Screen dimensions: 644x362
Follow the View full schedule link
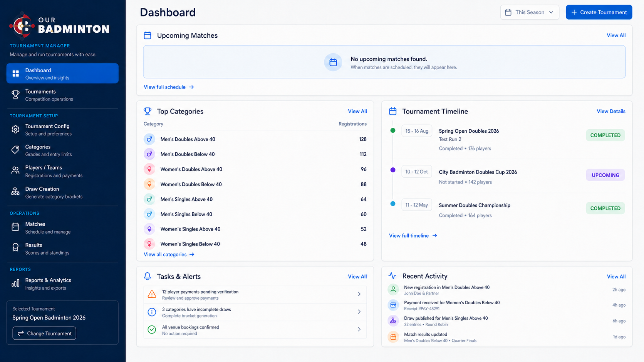coord(169,87)
